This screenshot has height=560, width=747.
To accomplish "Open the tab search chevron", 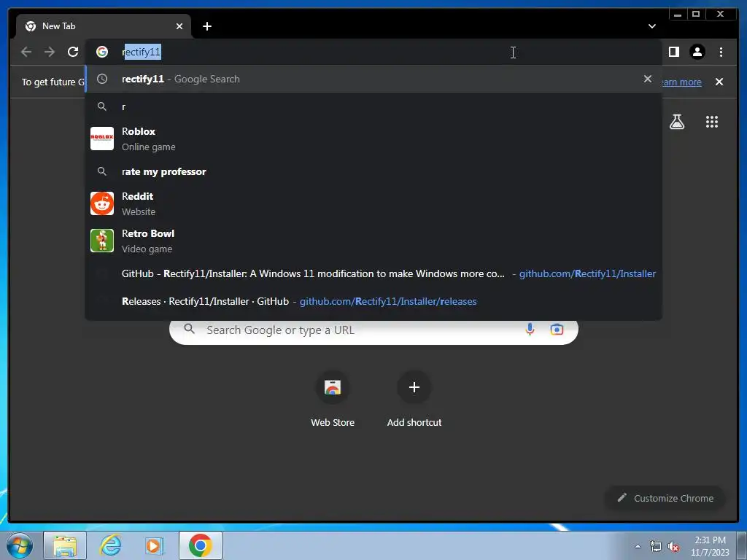I will click(x=651, y=26).
